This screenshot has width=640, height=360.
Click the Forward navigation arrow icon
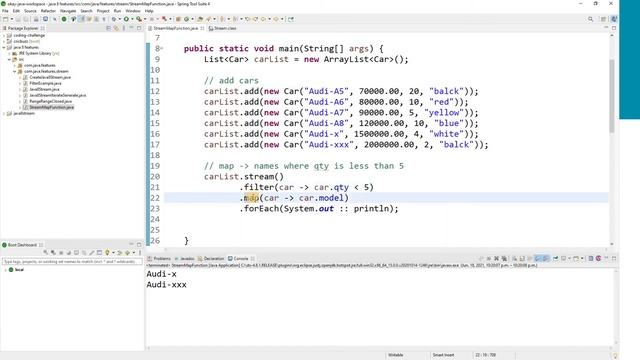276,19
